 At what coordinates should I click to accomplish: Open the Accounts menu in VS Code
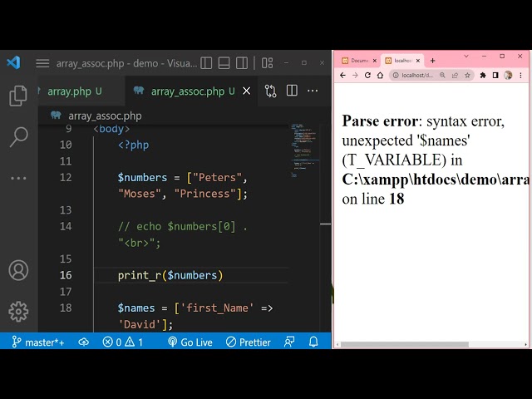click(18, 270)
